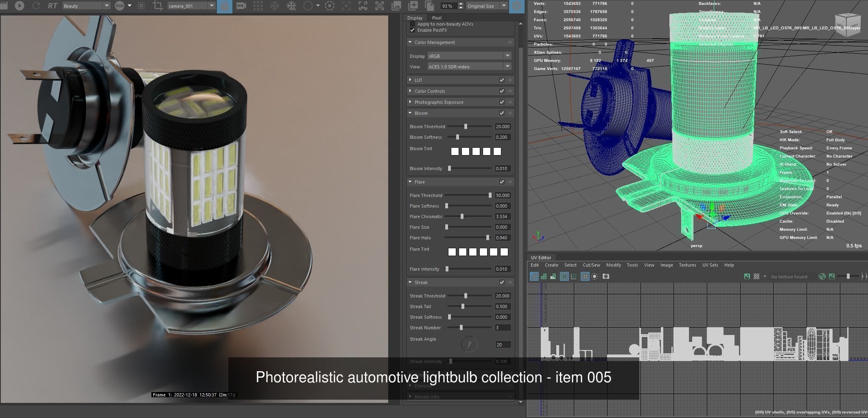This screenshot has width=868, height=418.
Task: Open the Edit menu in UV Editor
Action: pyautogui.click(x=534, y=265)
